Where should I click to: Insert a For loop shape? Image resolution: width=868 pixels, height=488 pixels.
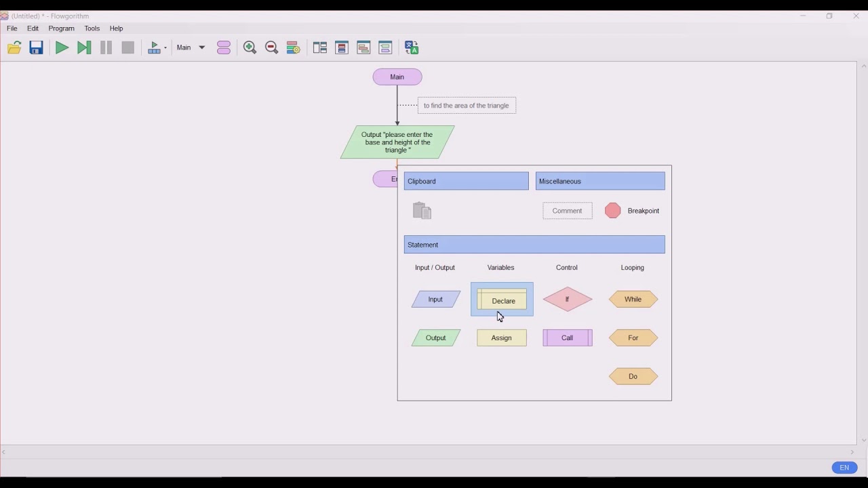(633, 338)
